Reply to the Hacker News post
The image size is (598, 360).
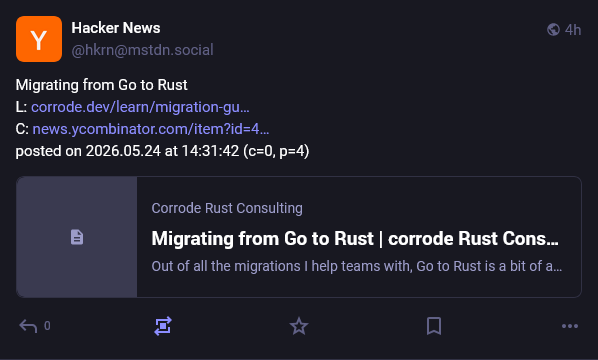pyautogui.click(x=28, y=326)
